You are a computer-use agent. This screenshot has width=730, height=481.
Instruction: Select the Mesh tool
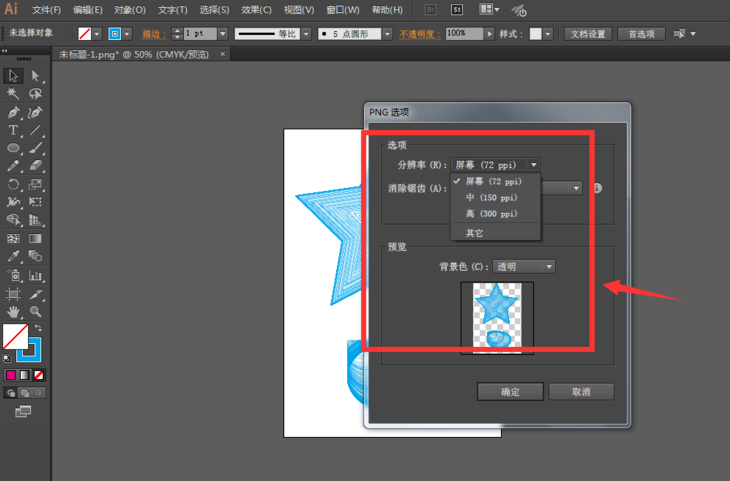(x=13, y=238)
